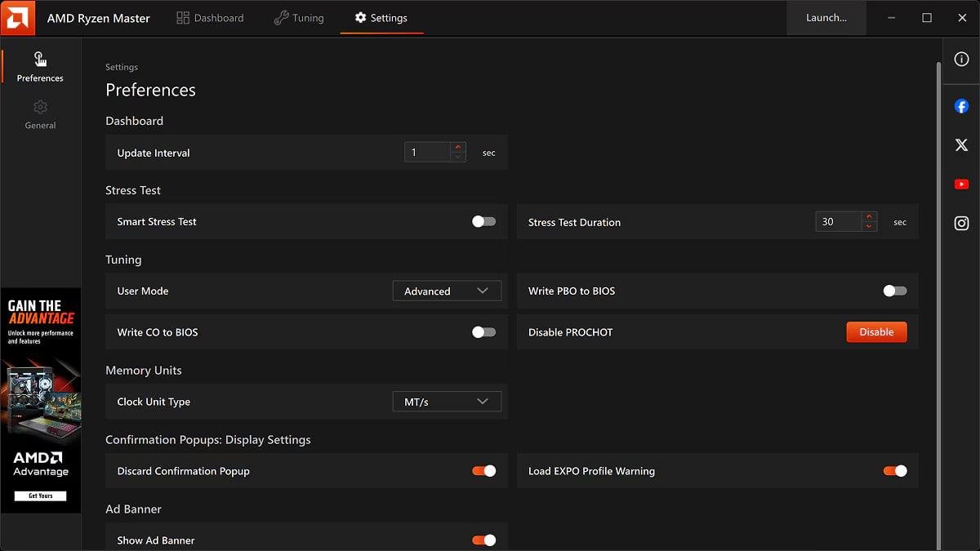Click the AMD Advantage ad banner image
This screenshot has height=551, width=980.
point(41,400)
